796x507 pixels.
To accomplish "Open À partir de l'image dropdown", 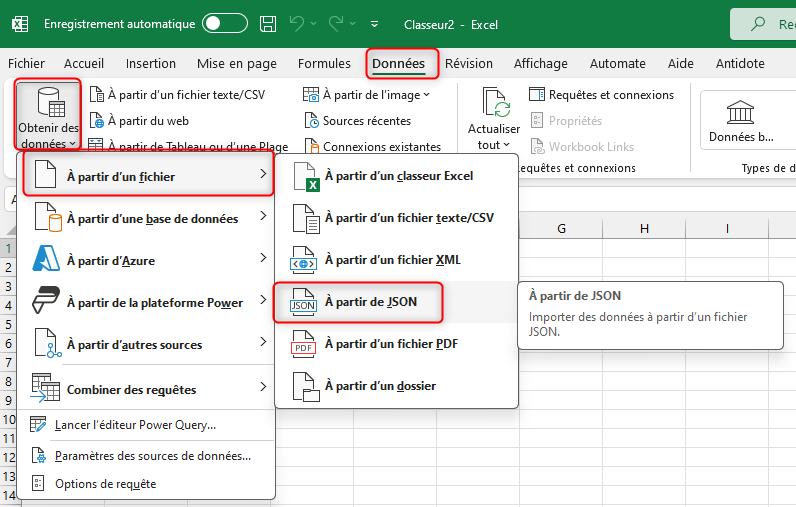I will 368,94.
